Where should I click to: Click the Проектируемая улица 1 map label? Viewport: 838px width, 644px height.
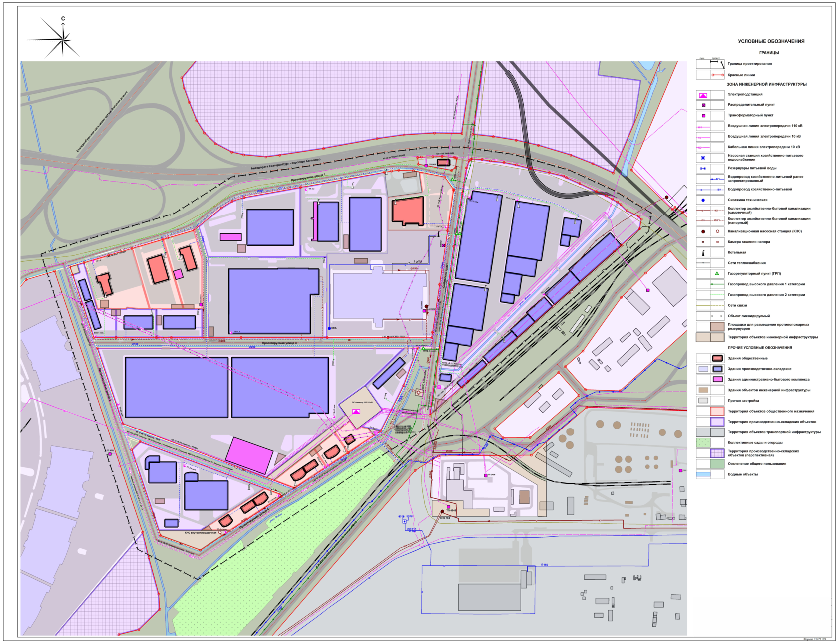(x=308, y=178)
